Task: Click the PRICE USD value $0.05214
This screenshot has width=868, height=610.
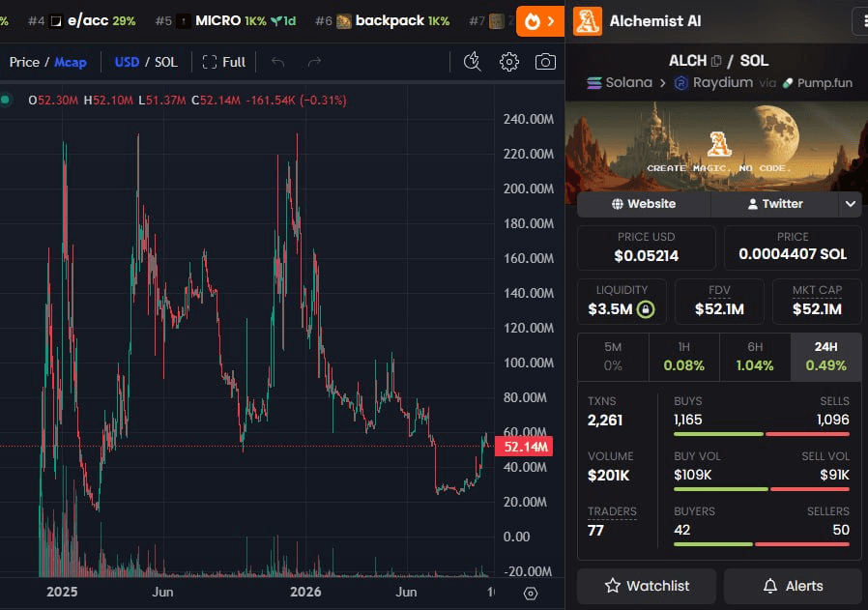Action: [646, 256]
